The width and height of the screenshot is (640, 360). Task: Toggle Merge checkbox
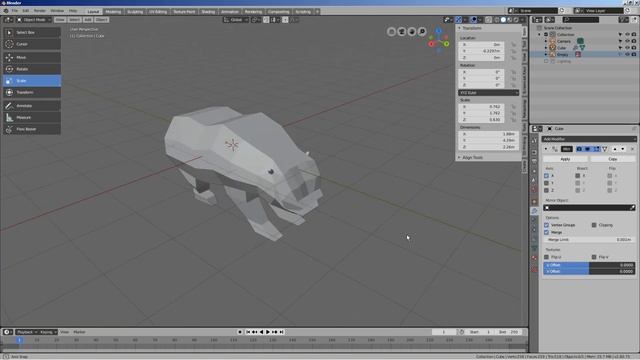(546, 233)
